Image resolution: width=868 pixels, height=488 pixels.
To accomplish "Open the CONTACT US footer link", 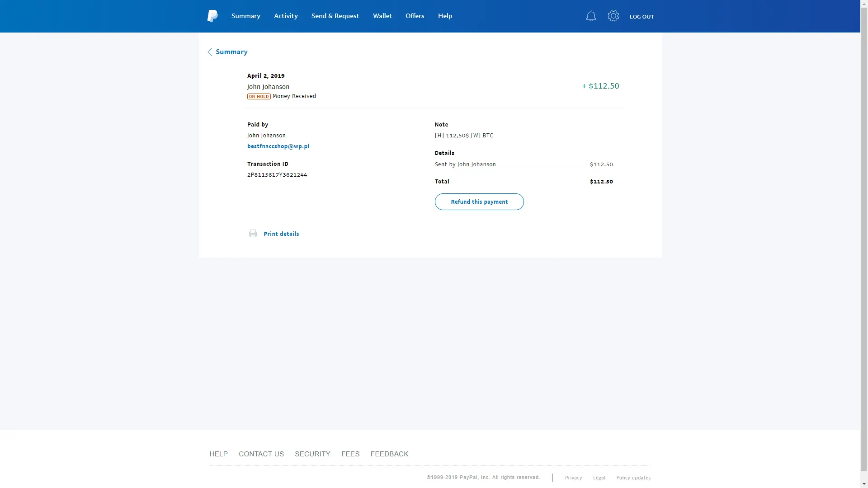I will click(x=261, y=454).
